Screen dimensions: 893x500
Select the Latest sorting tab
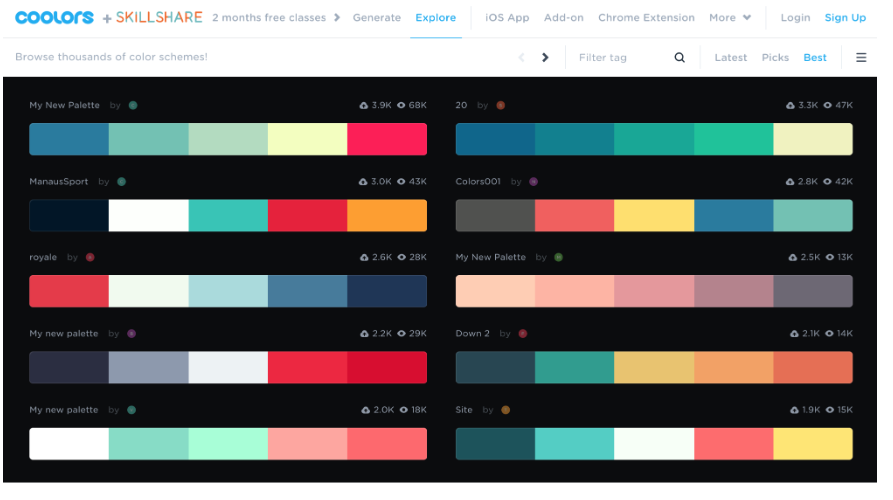(730, 58)
